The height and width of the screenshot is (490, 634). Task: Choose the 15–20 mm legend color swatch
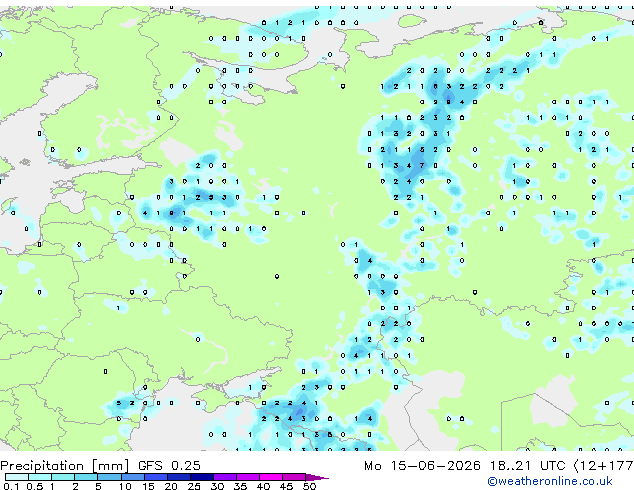pyautogui.click(x=156, y=477)
